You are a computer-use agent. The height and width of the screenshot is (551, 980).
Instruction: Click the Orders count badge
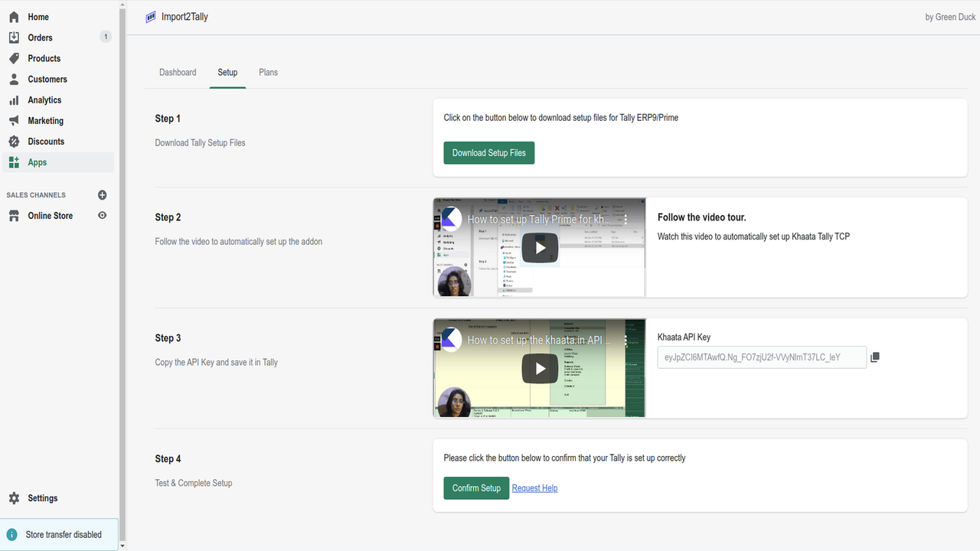105,37
